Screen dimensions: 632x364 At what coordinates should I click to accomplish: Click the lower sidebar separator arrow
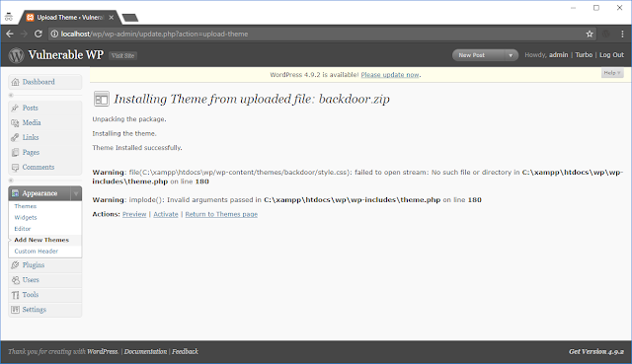[x=11, y=181]
